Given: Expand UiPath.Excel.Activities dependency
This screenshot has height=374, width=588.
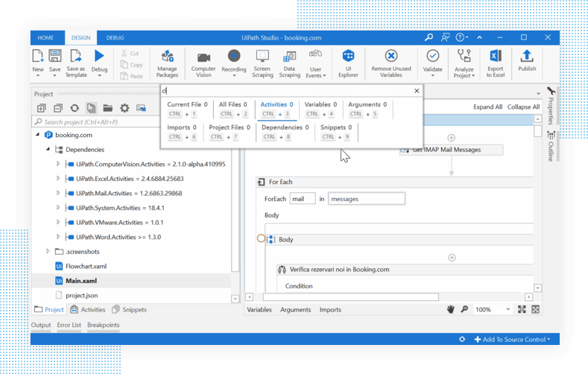Looking at the screenshot, I should [58, 178].
